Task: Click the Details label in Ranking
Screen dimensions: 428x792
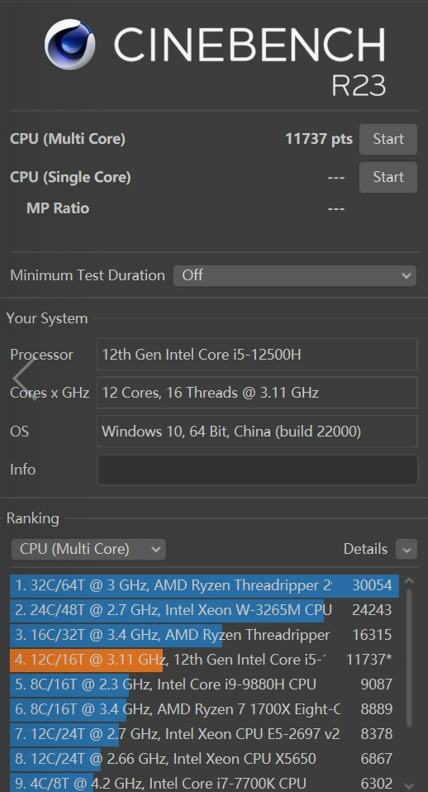Action: click(365, 549)
